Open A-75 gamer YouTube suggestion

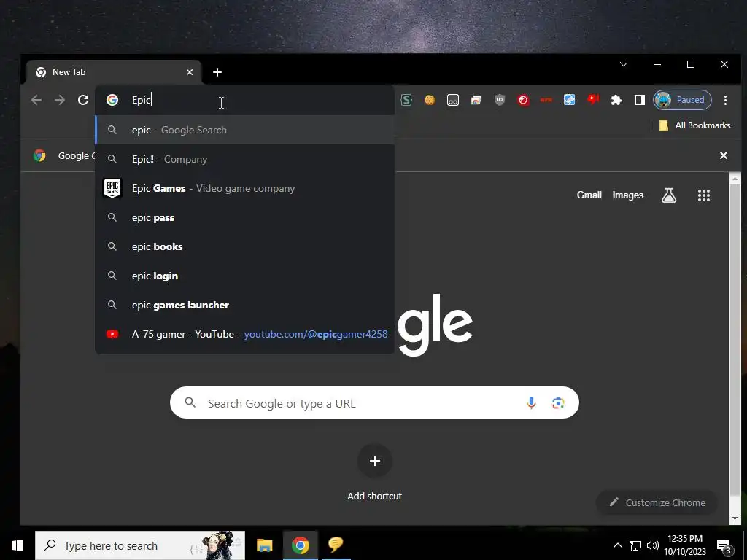[x=245, y=334]
